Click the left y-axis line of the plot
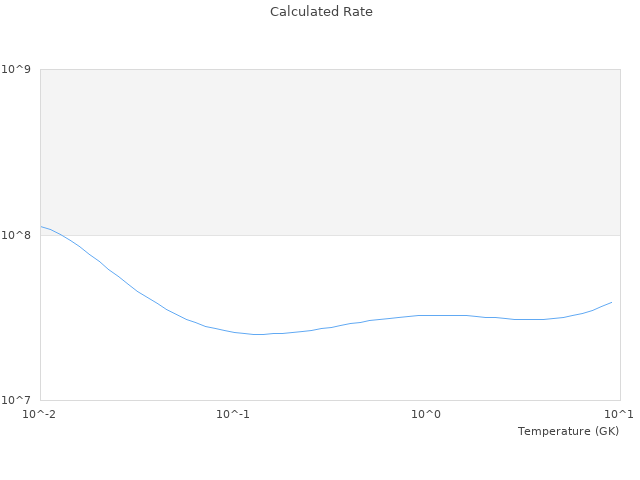 click(40, 300)
